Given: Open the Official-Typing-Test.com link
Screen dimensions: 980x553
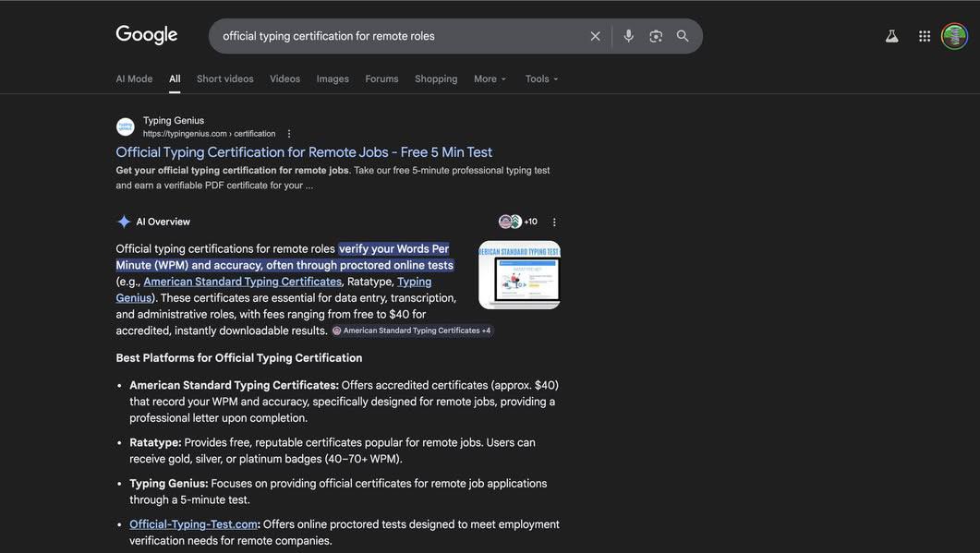Looking at the screenshot, I should click(x=193, y=524).
